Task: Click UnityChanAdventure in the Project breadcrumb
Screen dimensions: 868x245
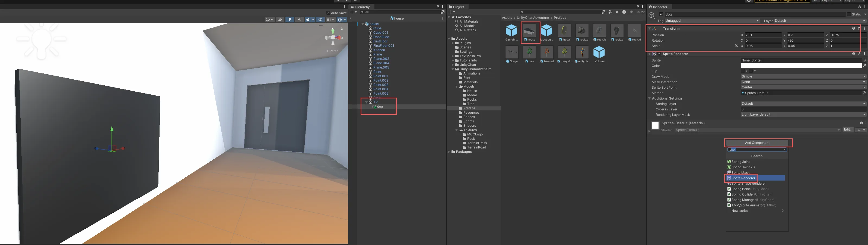Action: (532, 18)
